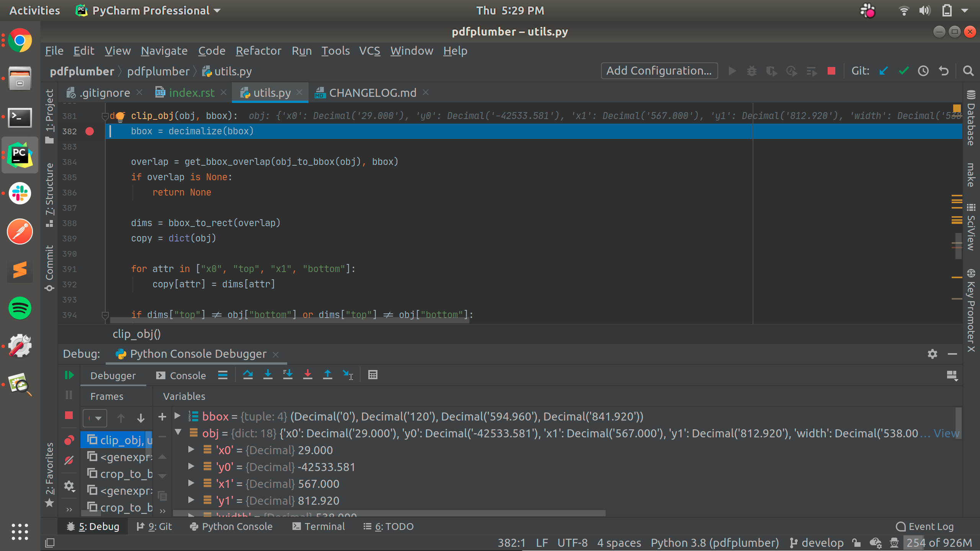Click the editor horizontal scrollbar
The width and height of the screenshot is (980, 551).
[x=289, y=321]
